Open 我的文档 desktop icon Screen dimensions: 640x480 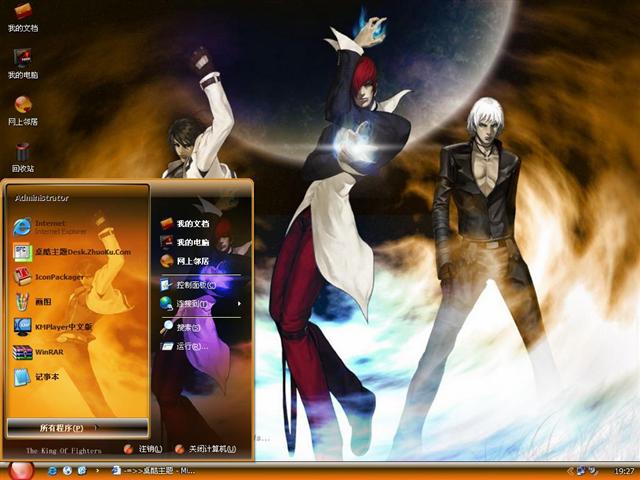(23, 16)
